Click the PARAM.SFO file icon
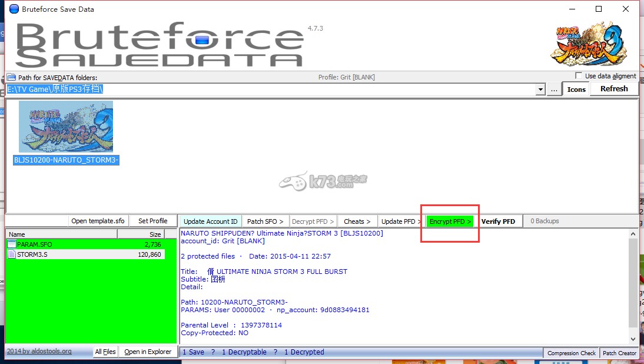 [x=12, y=244]
